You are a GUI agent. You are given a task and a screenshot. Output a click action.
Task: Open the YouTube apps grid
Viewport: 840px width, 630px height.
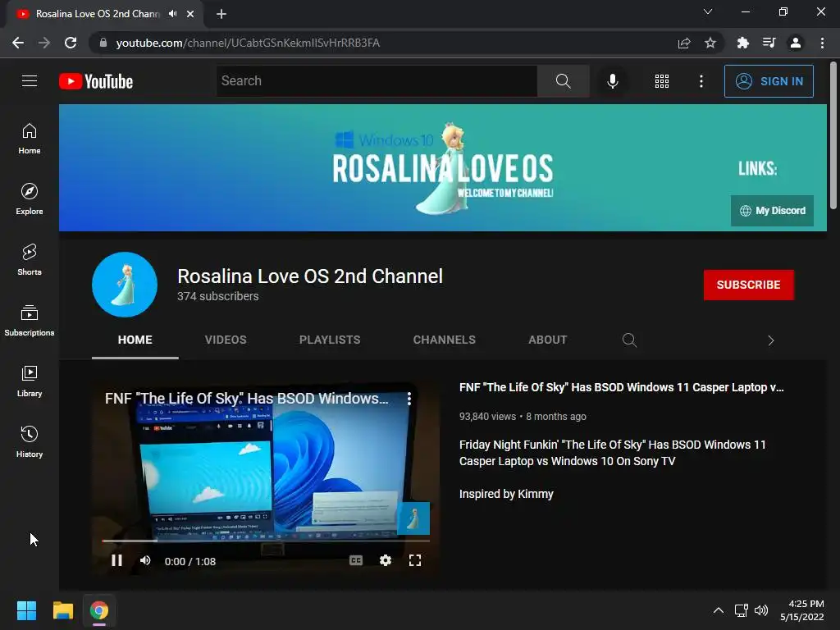tap(662, 81)
